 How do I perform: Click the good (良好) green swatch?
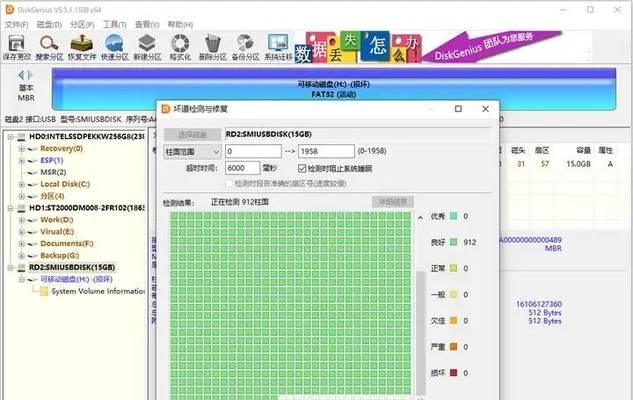coord(453,242)
